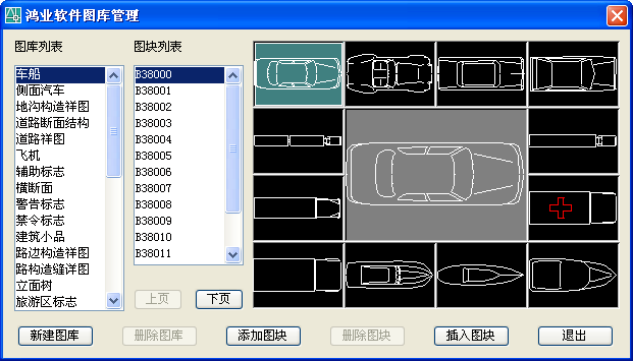Select block B38010

179,237
